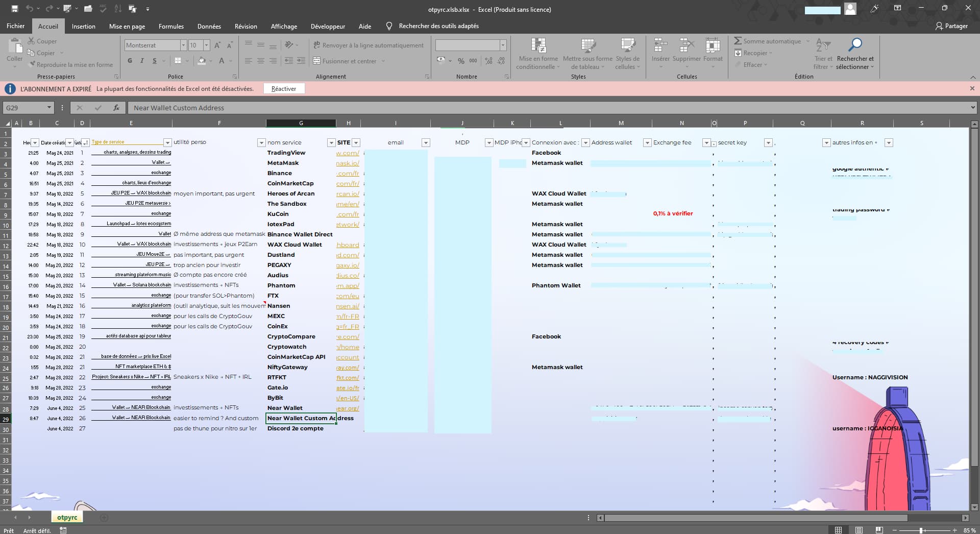
Task: Open Rechercher et sélectionner
Action: tap(855, 53)
